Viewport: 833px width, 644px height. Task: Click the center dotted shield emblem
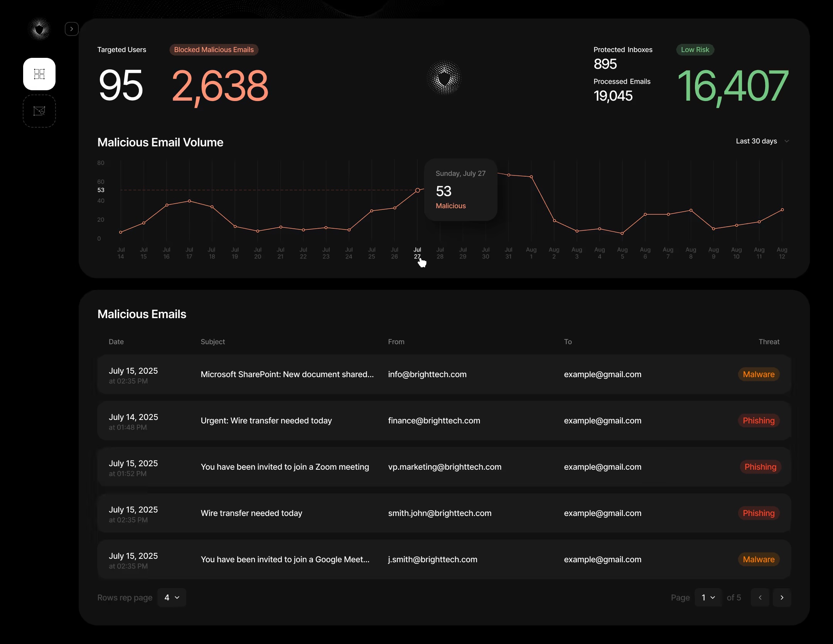click(444, 78)
